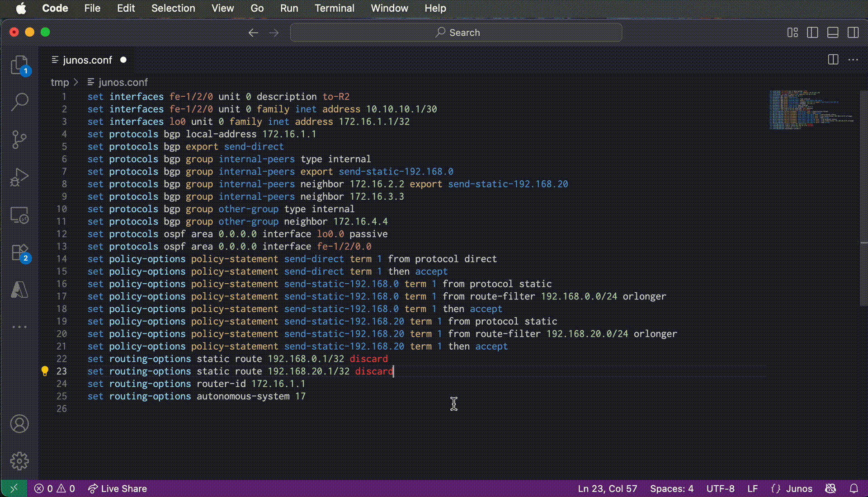Open the Azure view in activity bar
Viewport: 868px width, 497px height.
click(19, 290)
